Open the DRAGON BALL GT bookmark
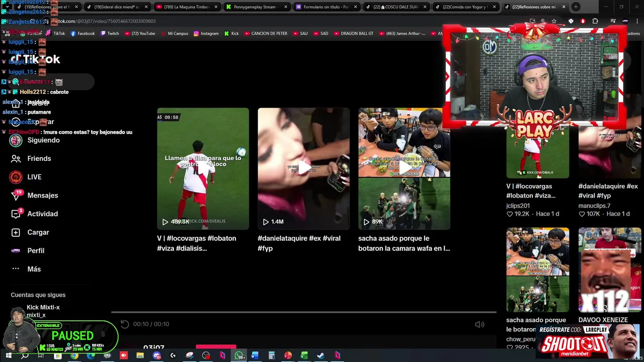 coord(353,34)
